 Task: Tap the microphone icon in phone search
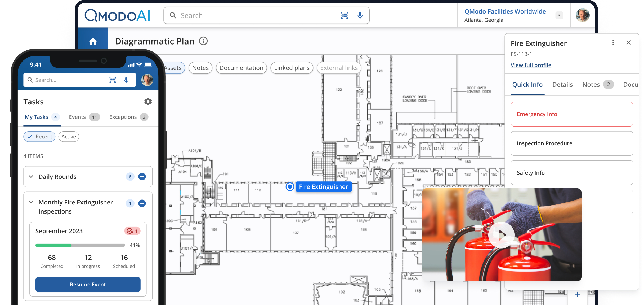[x=126, y=80]
